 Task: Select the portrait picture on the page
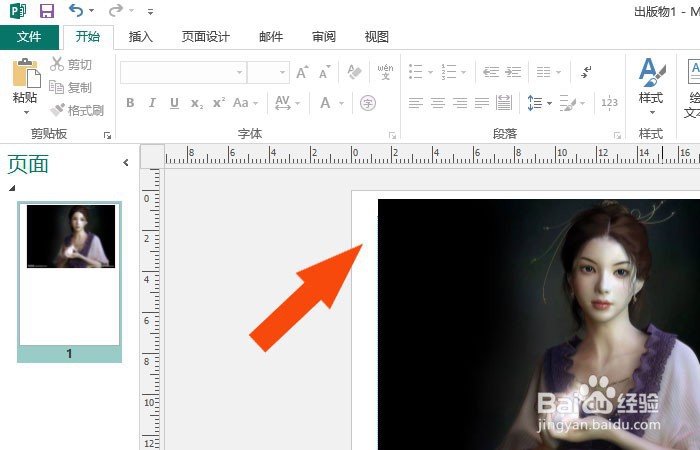coord(539,325)
